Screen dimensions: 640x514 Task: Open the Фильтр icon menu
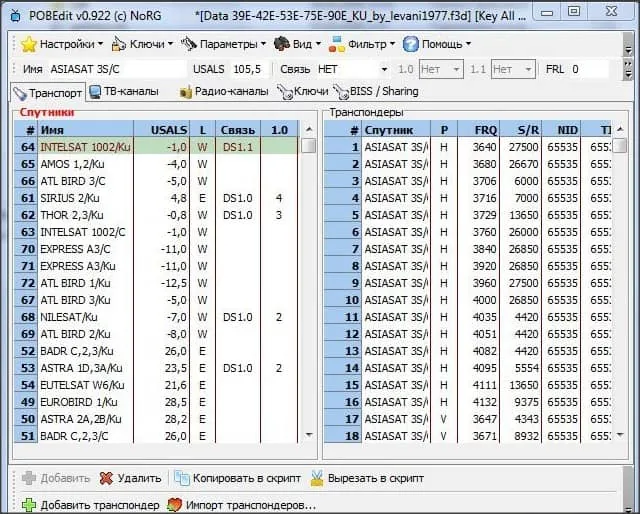337,44
